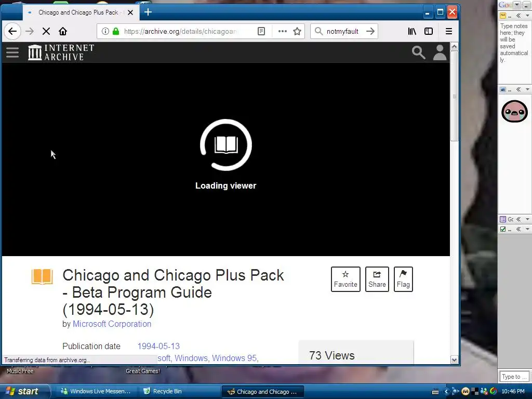Open the Library bookshelf icon
Image resolution: width=532 pixels, height=399 pixels.
point(412,31)
